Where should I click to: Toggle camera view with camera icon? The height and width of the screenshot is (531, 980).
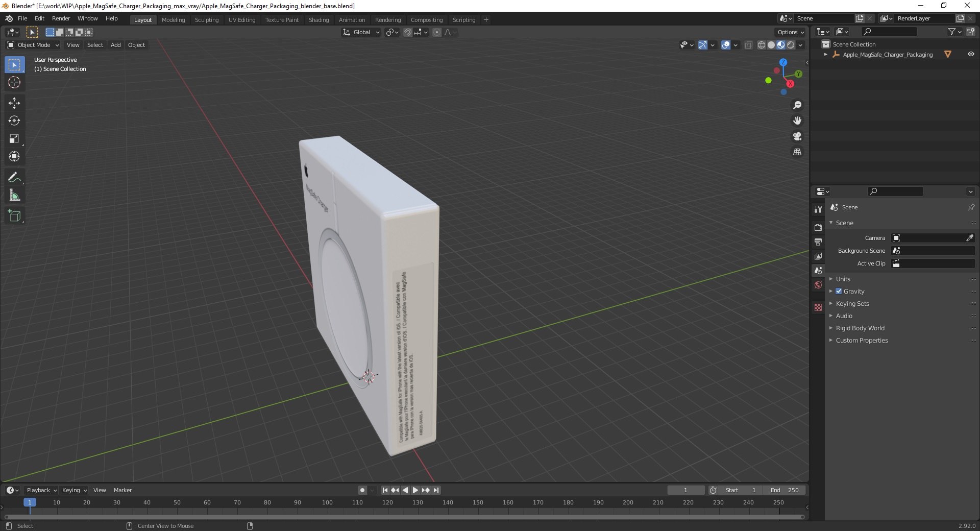tap(797, 136)
